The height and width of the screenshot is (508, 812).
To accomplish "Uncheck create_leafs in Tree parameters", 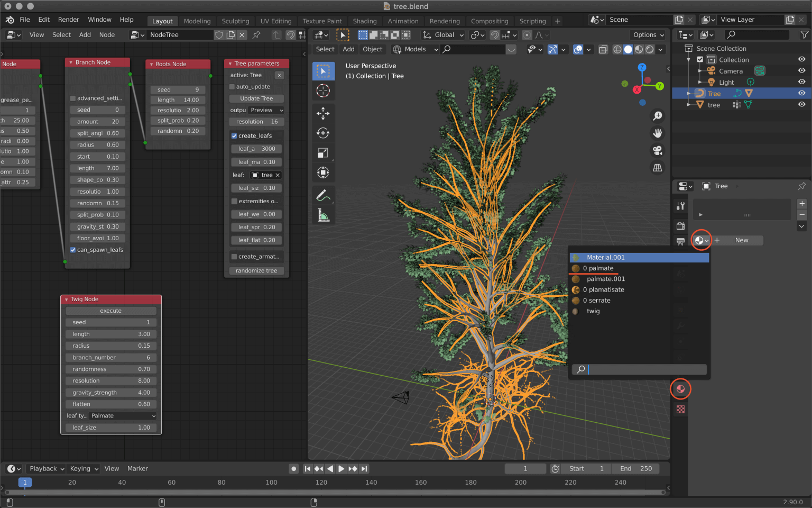I will [234, 135].
